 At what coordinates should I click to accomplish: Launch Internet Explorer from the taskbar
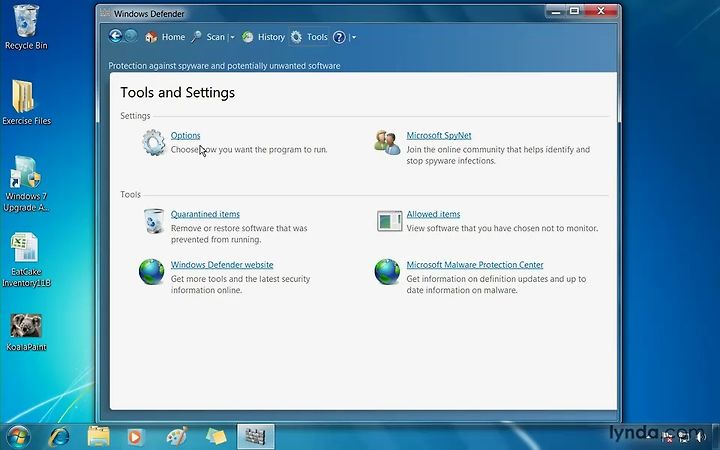pyautogui.click(x=59, y=437)
